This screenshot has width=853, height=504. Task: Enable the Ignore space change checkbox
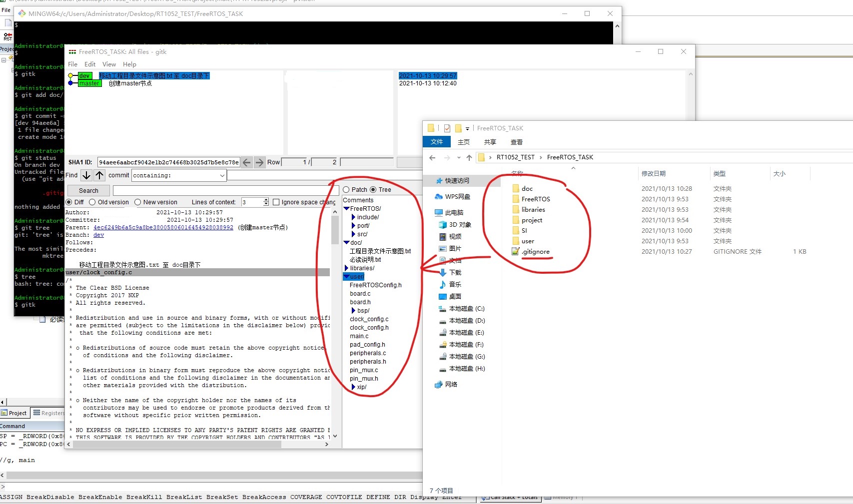tap(276, 202)
